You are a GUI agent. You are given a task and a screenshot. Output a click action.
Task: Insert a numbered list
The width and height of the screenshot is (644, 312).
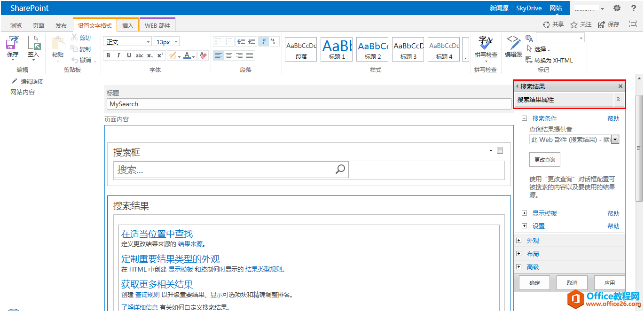pos(229,41)
